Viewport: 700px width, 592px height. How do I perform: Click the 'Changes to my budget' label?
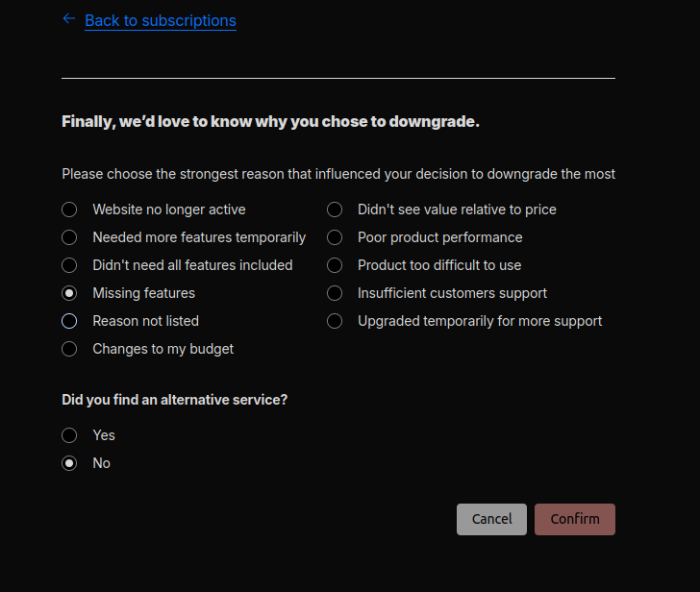(162, 349)
